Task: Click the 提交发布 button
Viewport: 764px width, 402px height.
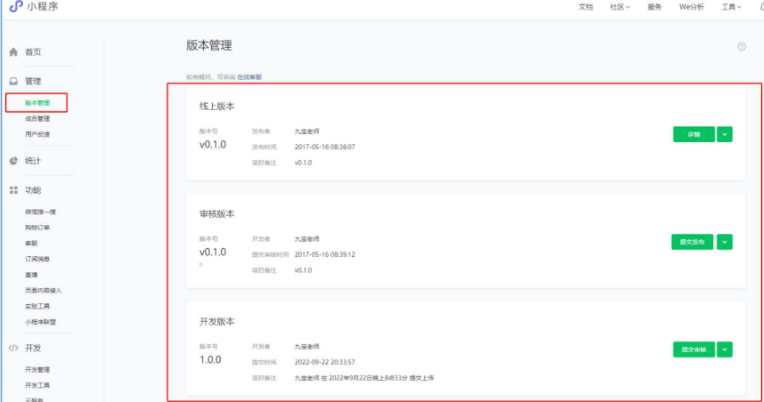Action: (x=692, y=242)
